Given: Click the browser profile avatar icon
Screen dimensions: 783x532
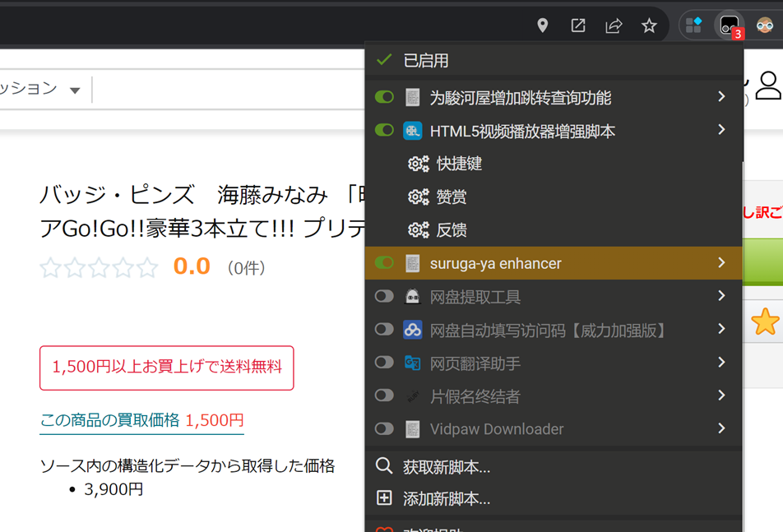Looking at the screenshot, I should coord(765,25).
